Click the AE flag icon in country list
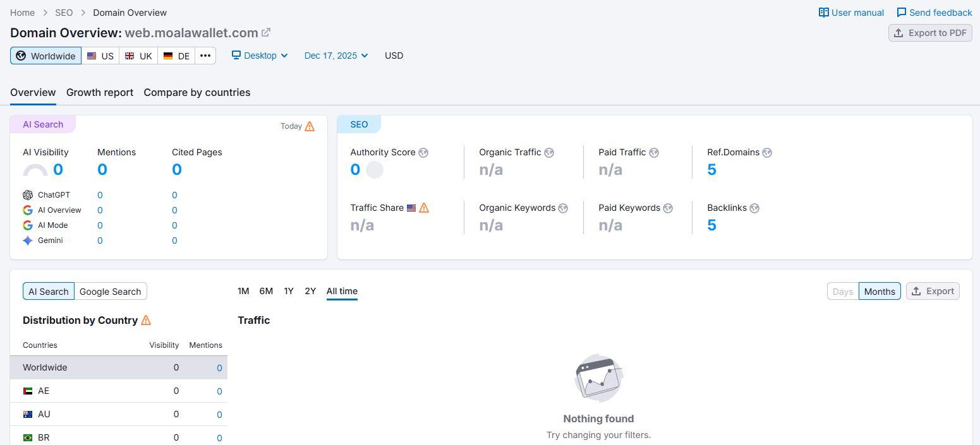Viewport: 980px width, 445px height. (28, 391)
